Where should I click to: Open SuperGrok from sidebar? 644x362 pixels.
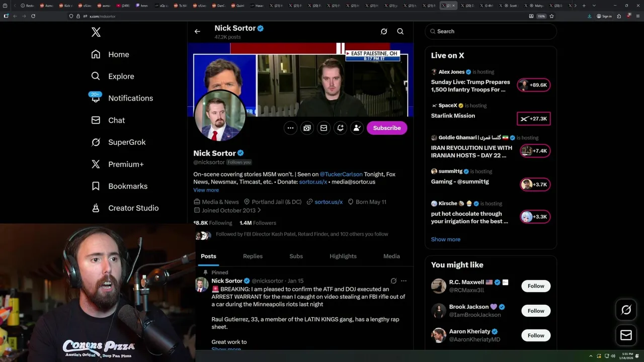pyautogui.click(x=118, y=142)
